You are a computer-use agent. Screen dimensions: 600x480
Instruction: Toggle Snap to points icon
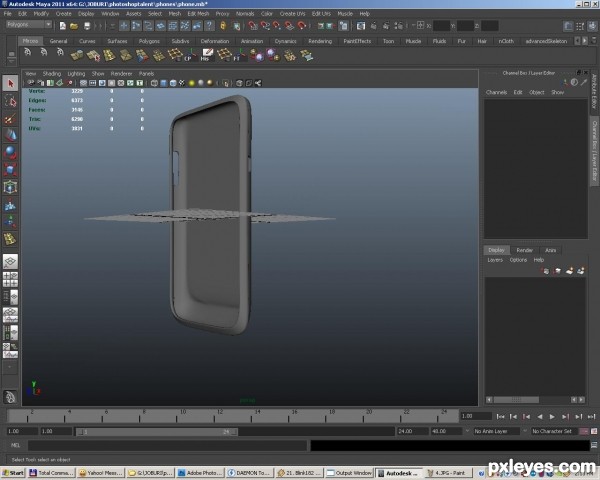[x=277, y=26]
